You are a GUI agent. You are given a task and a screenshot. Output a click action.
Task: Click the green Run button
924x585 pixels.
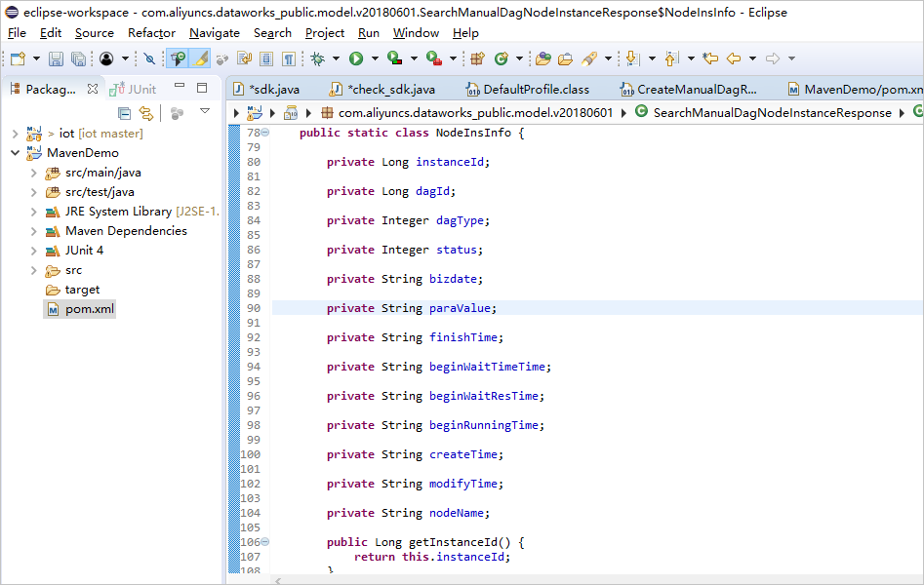pyautogui.click(x=356, y=58)
